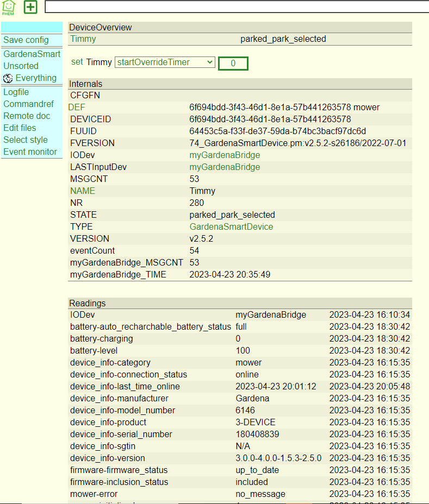
Task: Click the myGardenaBridge_MSGCNT label
Action: tap(127, 263)
